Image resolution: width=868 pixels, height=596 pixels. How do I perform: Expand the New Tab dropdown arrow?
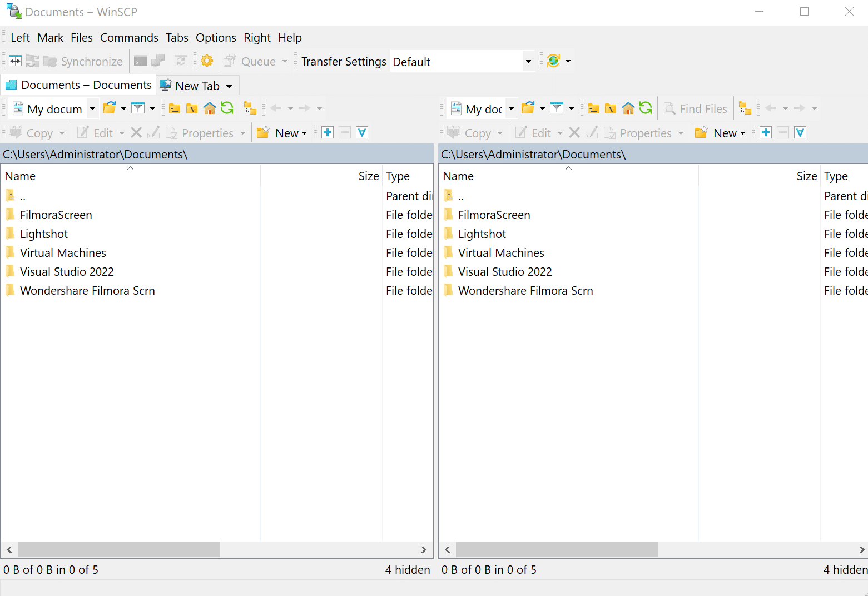pos(229,86)
